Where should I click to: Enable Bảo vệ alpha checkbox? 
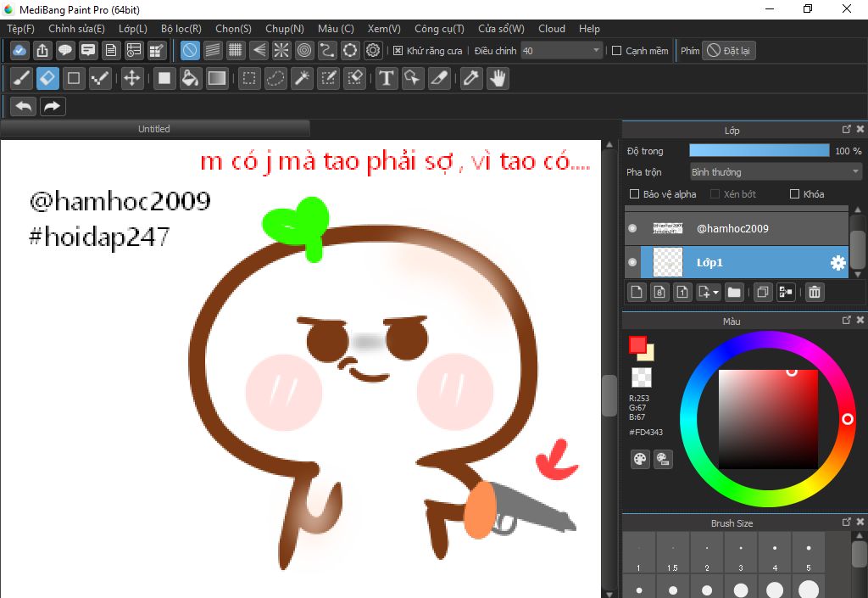coord(634,193)
